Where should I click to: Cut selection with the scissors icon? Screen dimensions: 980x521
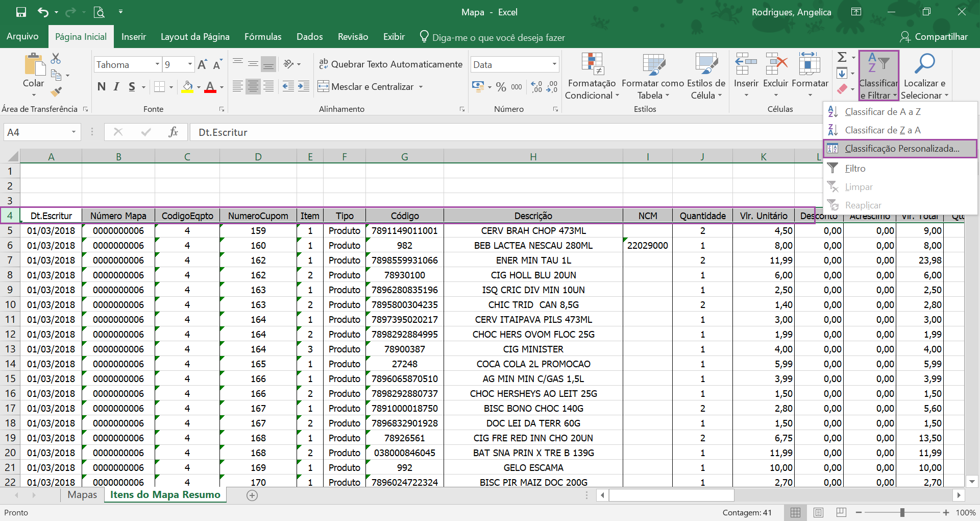pos(56,59)
